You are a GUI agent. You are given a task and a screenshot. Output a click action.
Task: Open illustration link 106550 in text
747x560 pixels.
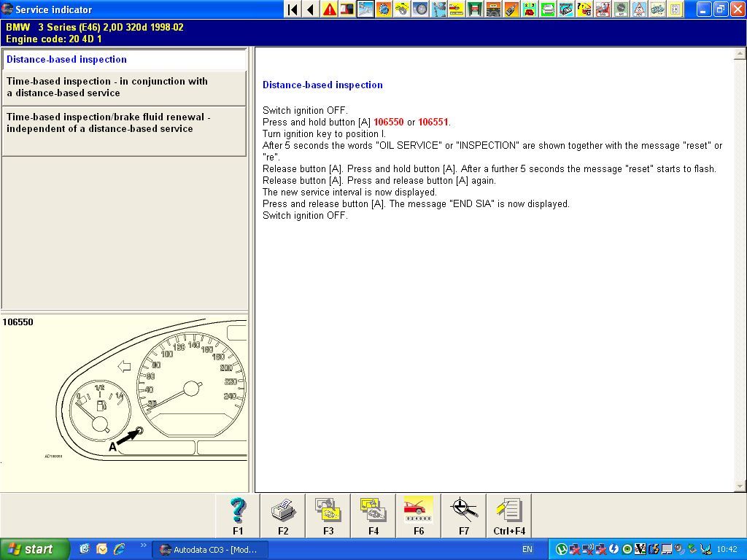(388, 122)
